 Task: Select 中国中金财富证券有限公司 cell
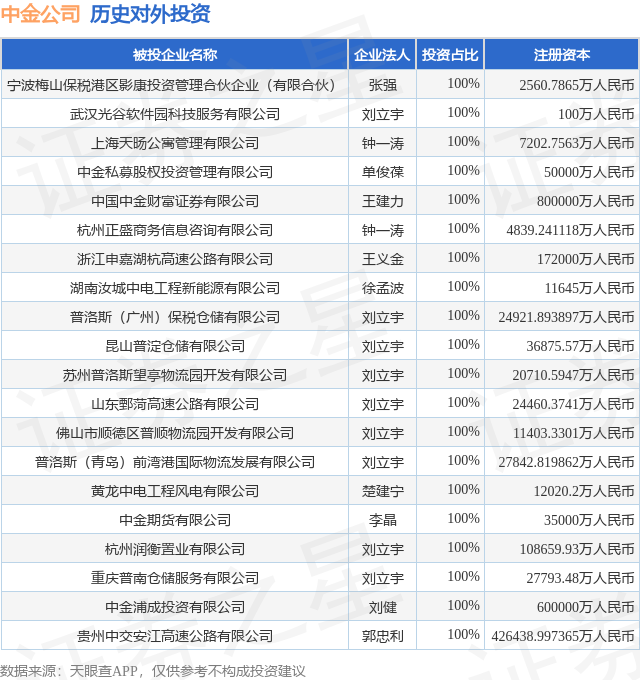pos(175,201)
